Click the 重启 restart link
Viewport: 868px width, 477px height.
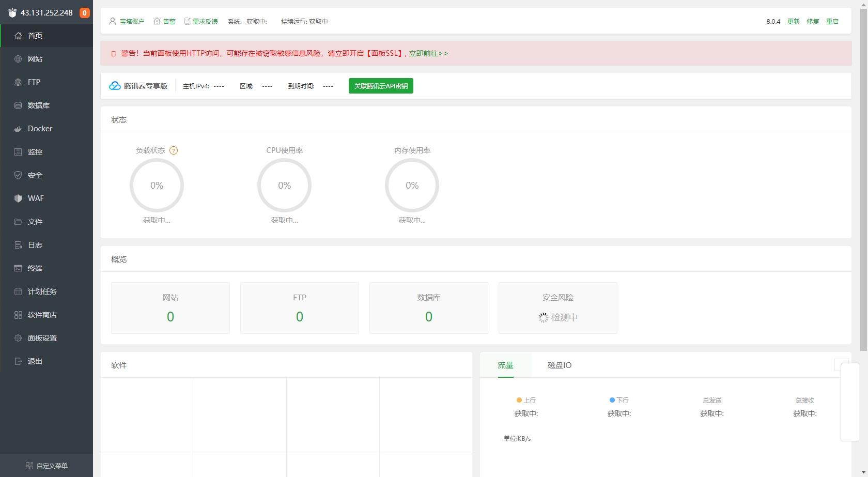point(832,22)
